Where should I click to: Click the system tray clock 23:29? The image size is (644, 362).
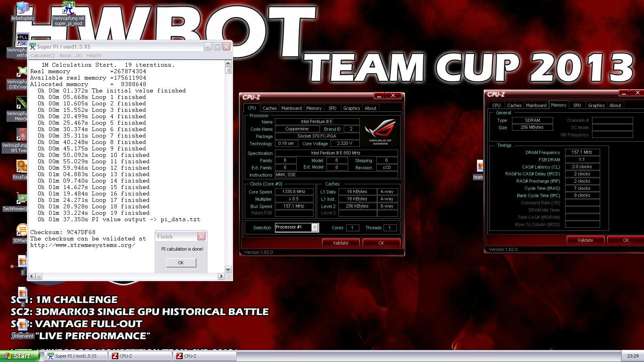(x=633, y=356)
